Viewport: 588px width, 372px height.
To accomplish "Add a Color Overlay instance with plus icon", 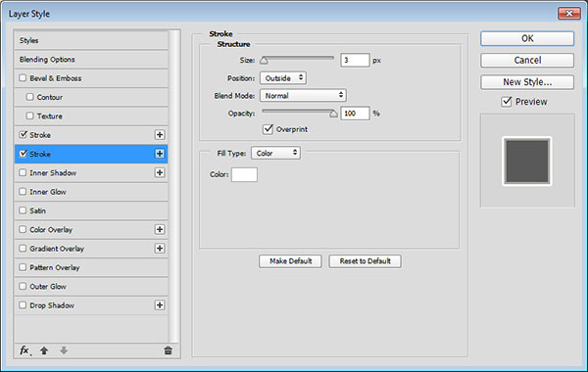I will 160,229.
